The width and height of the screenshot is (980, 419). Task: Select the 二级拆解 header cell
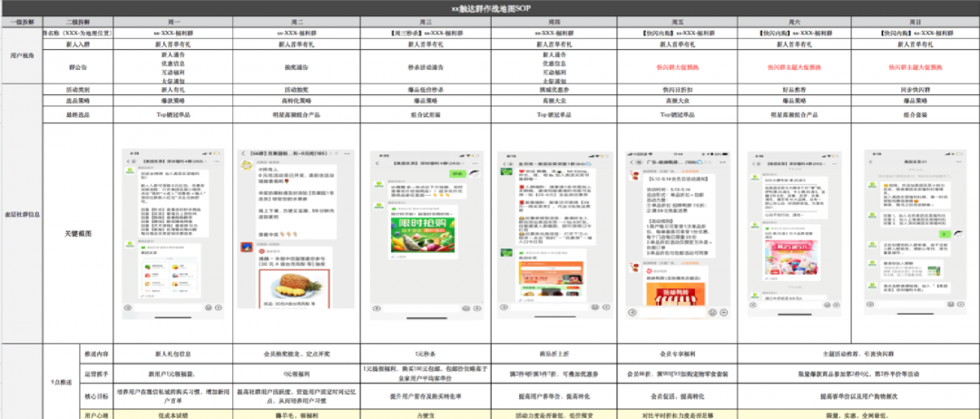(77, 22)
